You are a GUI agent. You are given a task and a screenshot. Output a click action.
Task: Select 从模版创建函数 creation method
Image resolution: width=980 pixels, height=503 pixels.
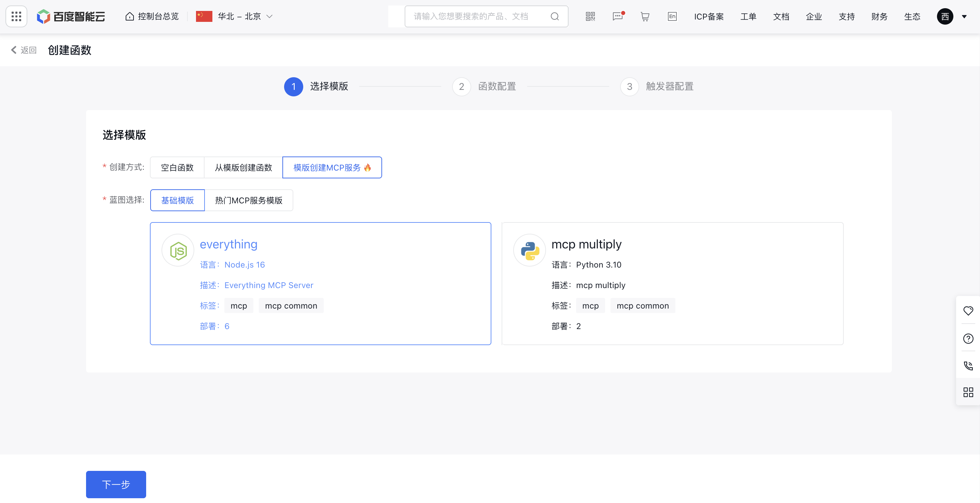click(243, 167)
